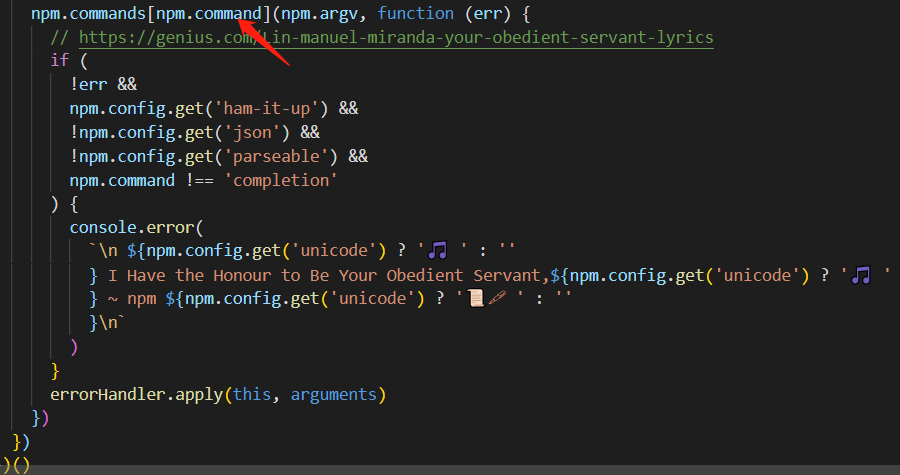Click the 'arguments' keyword
Screen dimensions: 900x475
click(x=333, y=395)
